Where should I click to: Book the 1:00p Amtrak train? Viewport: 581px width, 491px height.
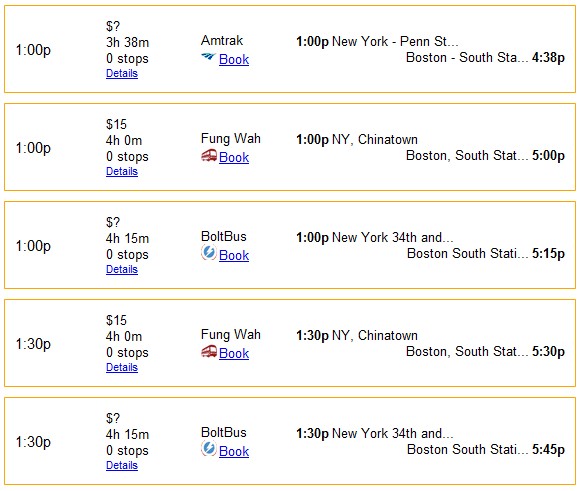tap(234, 59)
